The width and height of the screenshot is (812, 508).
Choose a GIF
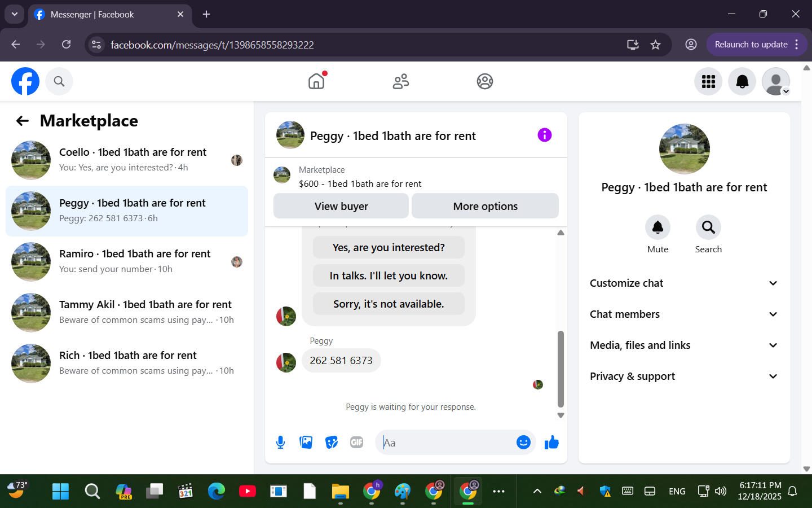[357, 443]
